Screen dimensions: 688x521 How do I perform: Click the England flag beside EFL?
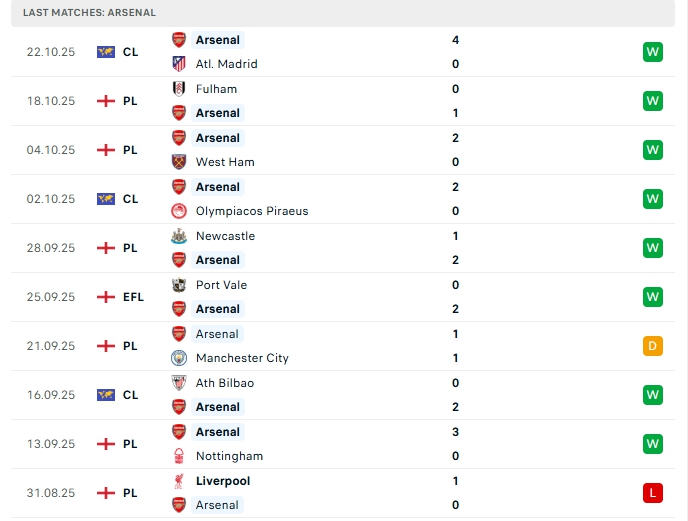(x=106, y=297)
